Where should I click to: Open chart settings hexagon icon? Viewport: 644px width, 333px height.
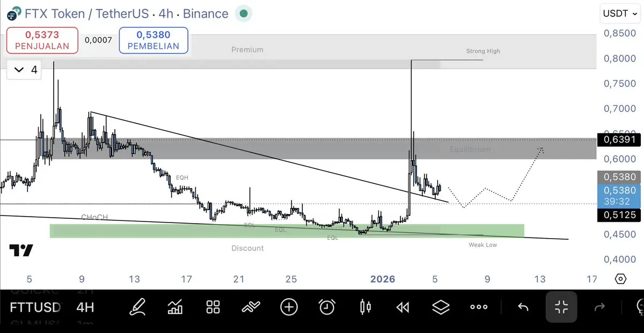pos(620,279)
